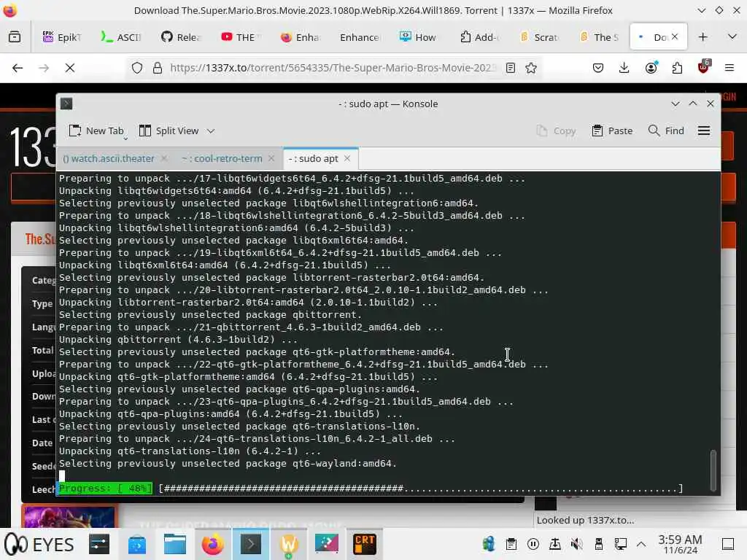
Task: Toggle reader view in address bar
Action: click(511, 68)
